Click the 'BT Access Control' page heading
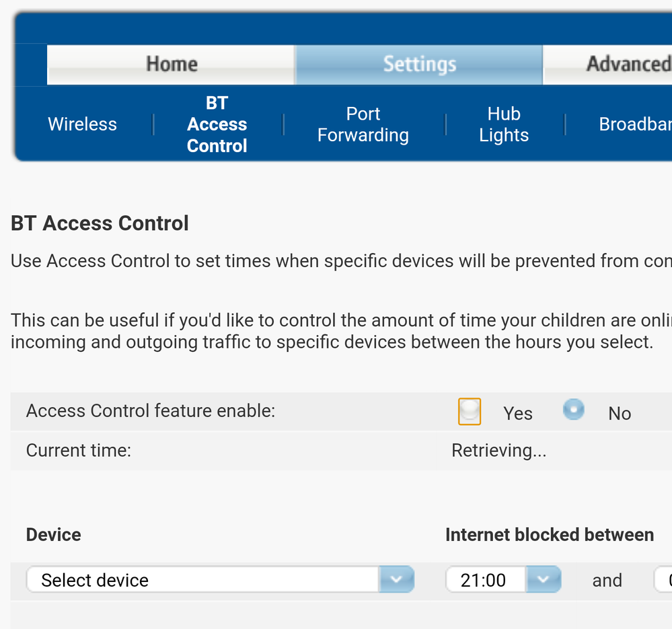672x629 pixels. (100, 223)
